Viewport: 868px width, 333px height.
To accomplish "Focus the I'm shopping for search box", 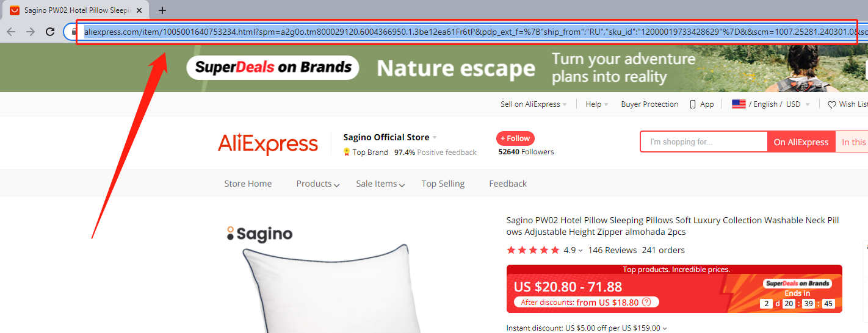I will 704,141.
